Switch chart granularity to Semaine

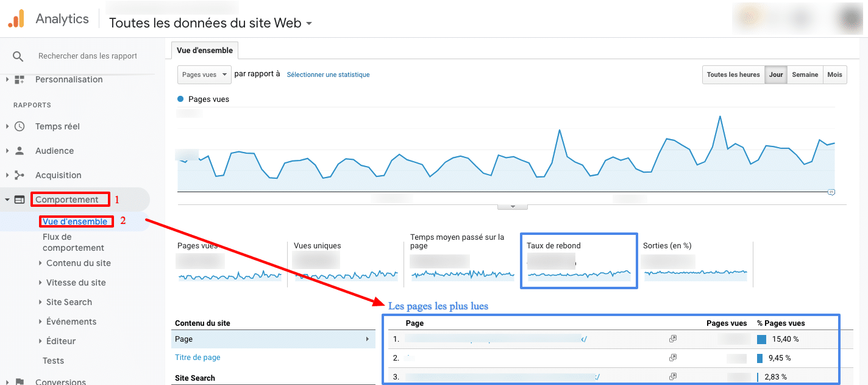tap(805, 74)
